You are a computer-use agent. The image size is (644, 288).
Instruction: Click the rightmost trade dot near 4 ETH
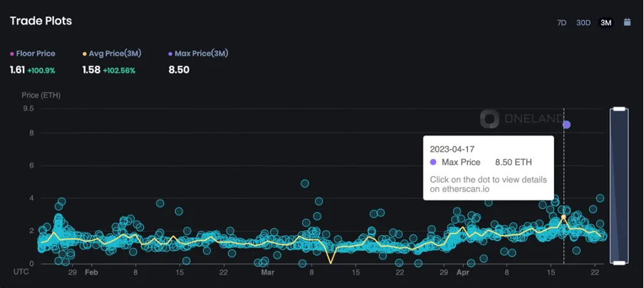click(600, 198)
